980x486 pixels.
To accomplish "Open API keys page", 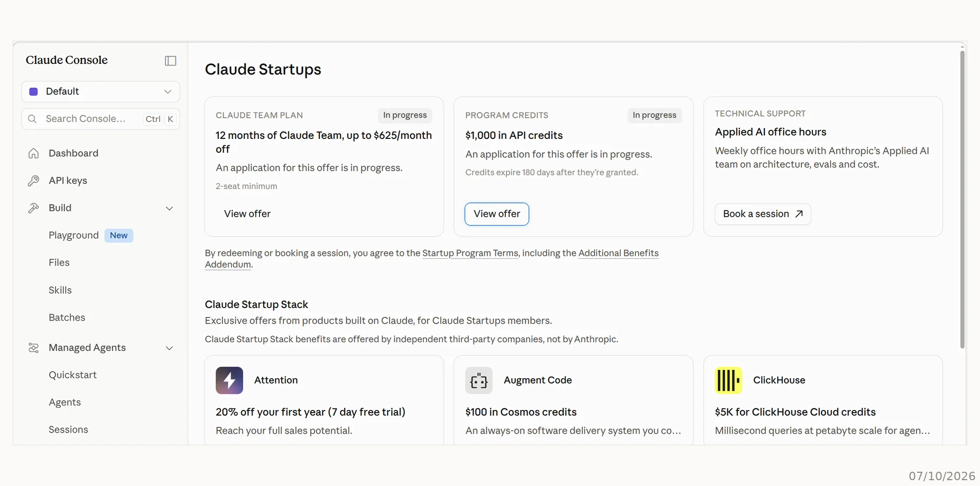I will pos(68,181).
